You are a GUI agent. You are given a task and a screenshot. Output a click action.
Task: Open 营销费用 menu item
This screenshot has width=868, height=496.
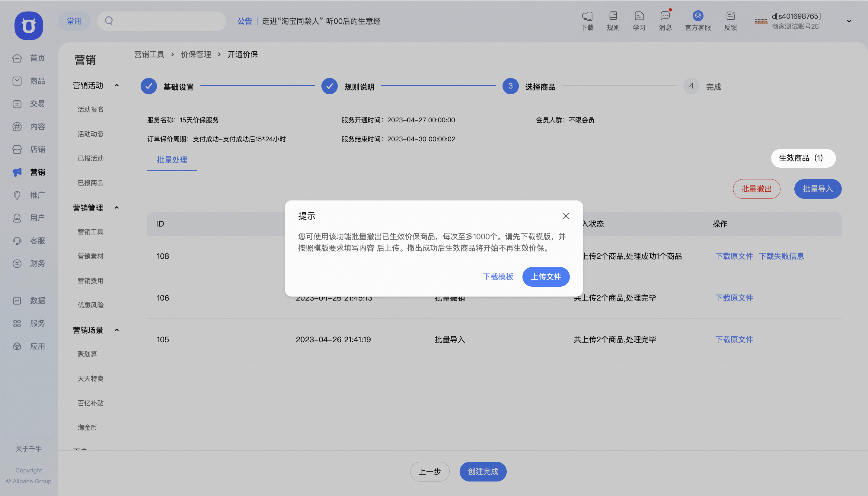tap(91, 281)
